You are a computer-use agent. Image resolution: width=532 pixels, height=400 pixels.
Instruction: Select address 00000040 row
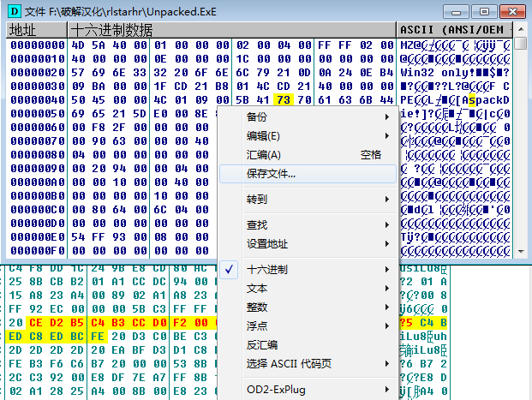point(38,99)
